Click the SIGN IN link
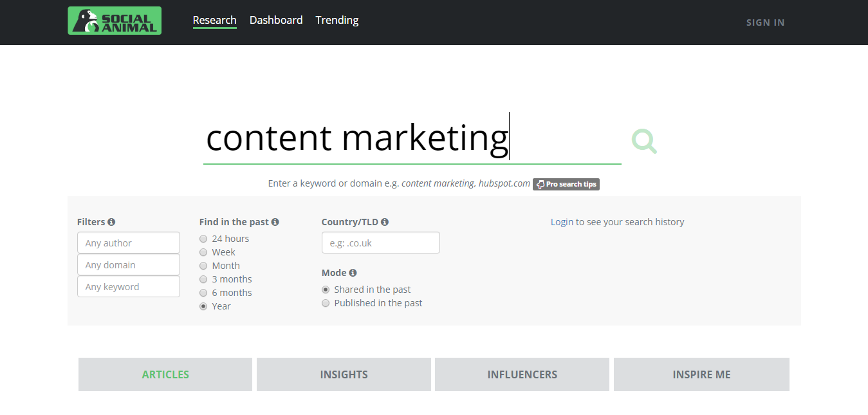Screen dimensions: 868x415 tap(765, 23)
